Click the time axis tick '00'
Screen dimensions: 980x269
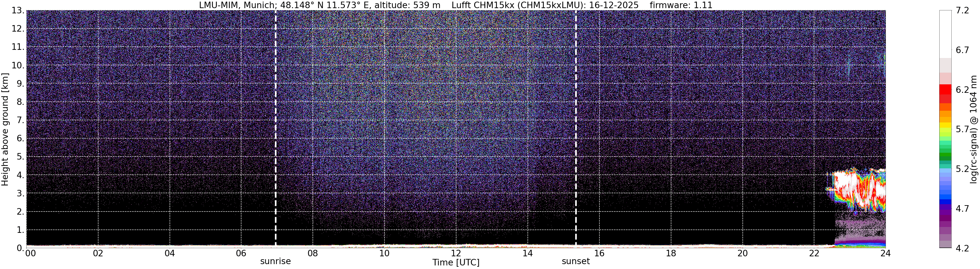30,253
